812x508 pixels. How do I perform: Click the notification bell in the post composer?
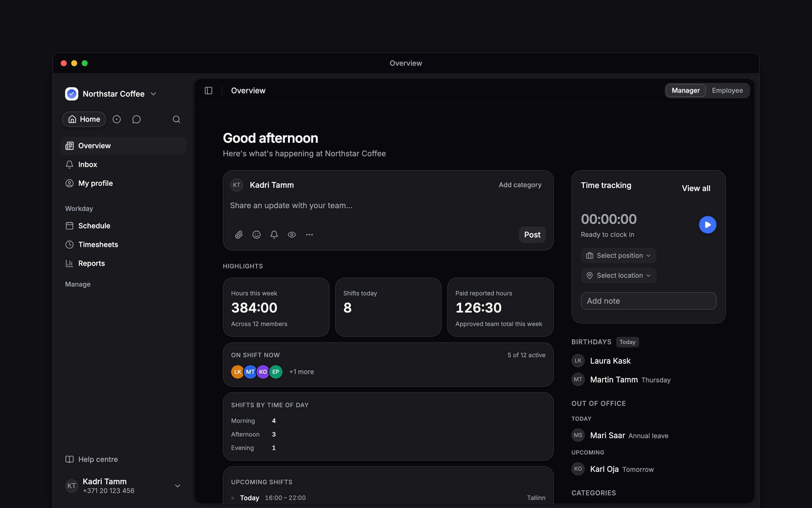274,234
